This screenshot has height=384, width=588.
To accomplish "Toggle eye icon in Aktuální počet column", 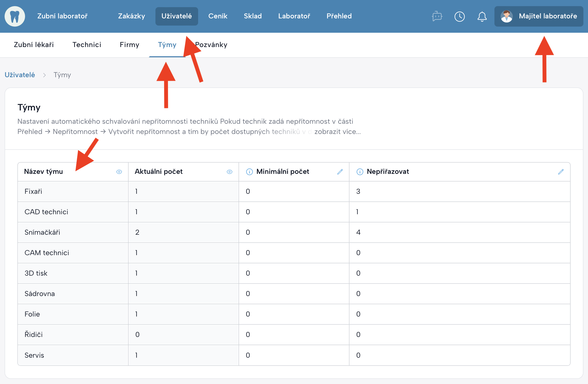I will point(230,172).
